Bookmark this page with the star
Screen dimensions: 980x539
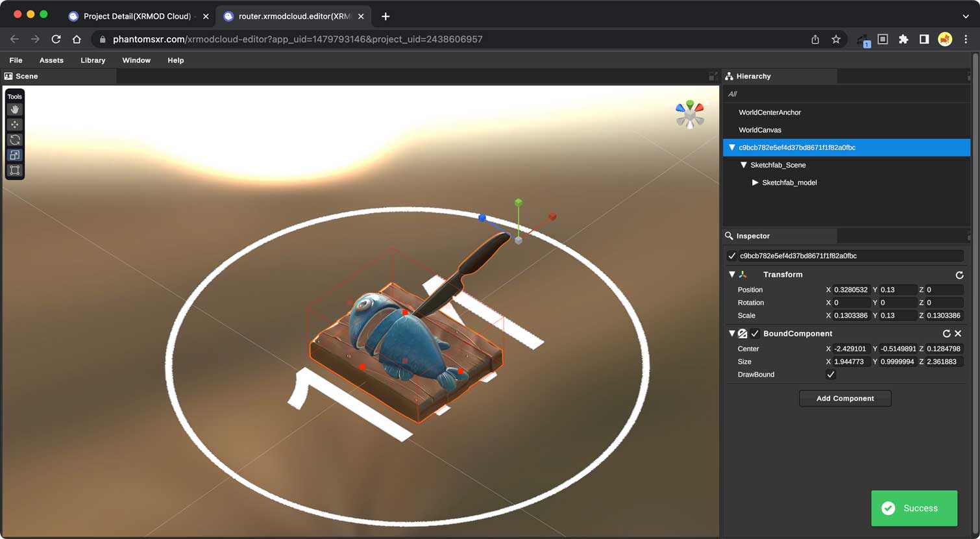coord(836,39)
